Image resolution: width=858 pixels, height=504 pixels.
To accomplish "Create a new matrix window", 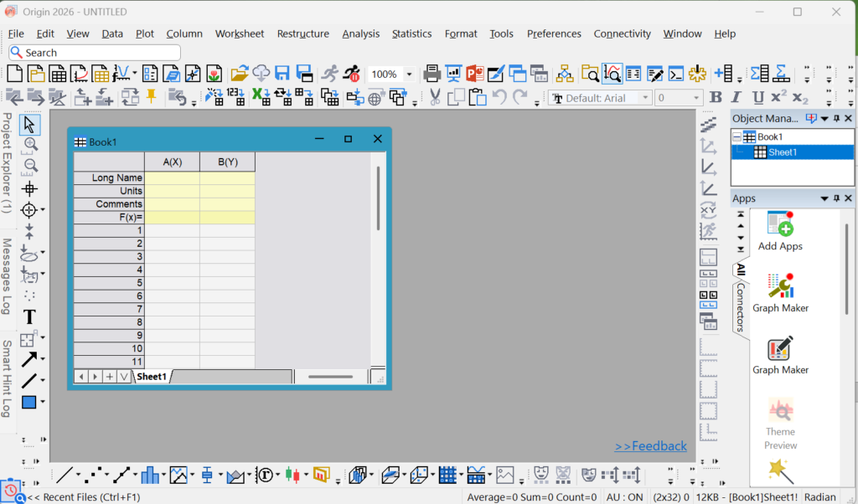I will tap(101, 73).
